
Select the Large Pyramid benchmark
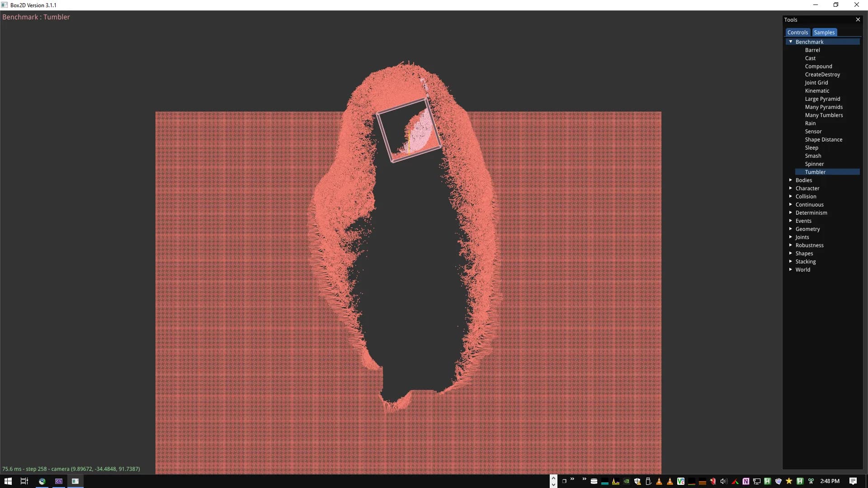click(822, 99)
